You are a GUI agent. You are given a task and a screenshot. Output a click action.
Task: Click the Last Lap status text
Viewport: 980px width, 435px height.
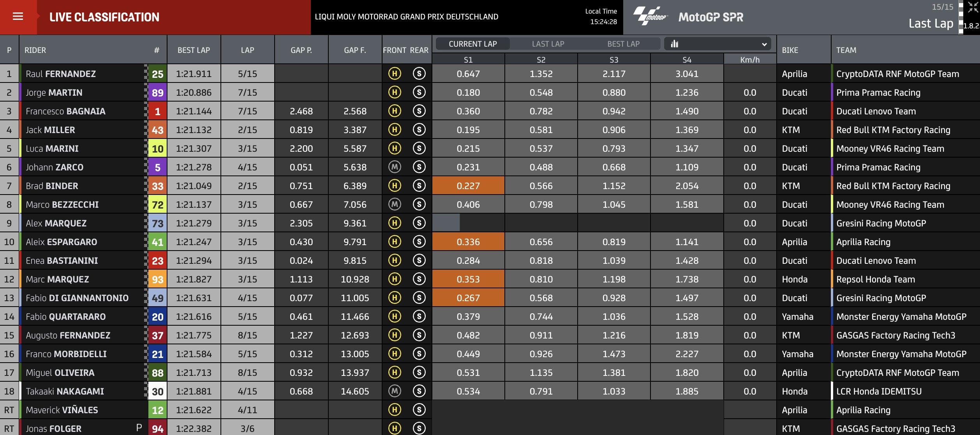coord(931,23)
